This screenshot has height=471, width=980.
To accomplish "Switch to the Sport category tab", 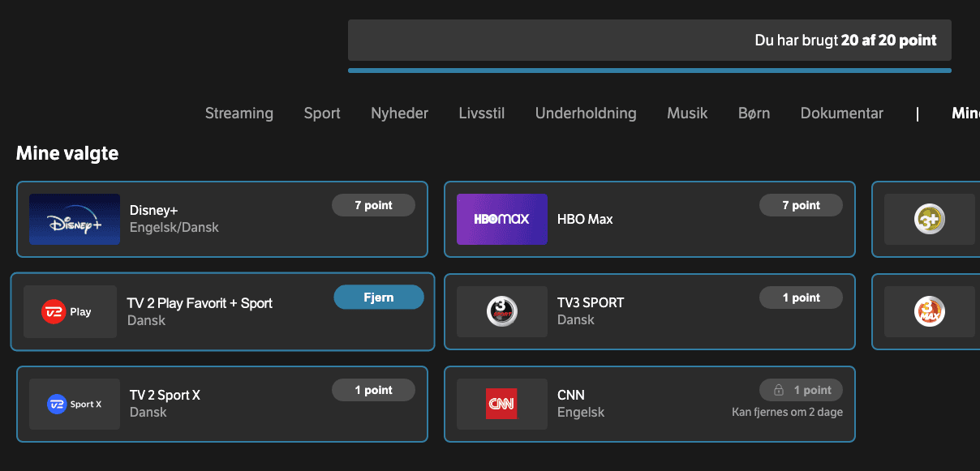I will pyautogui.click(x=321, y=113).
